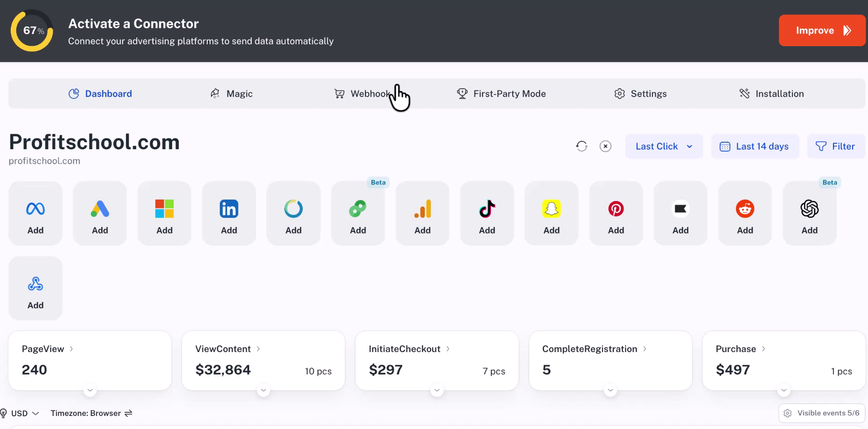Open the Purchase event details

741,349
